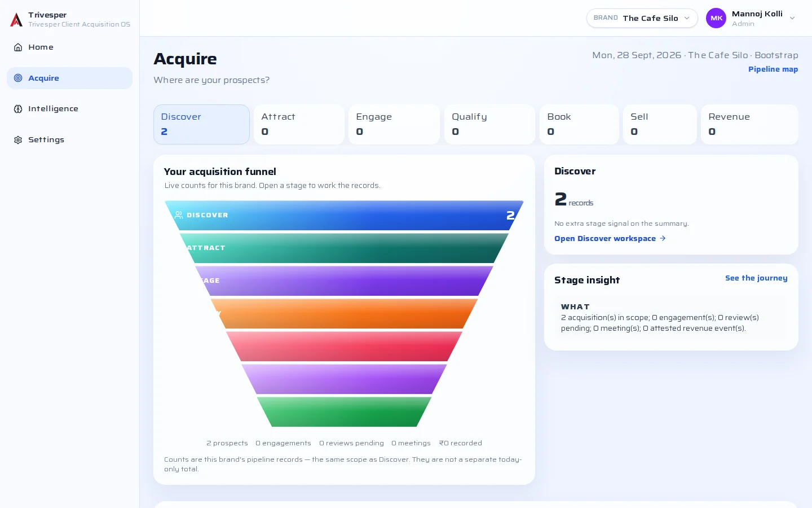Click the orange funnel band

click(x=344, y=313)
